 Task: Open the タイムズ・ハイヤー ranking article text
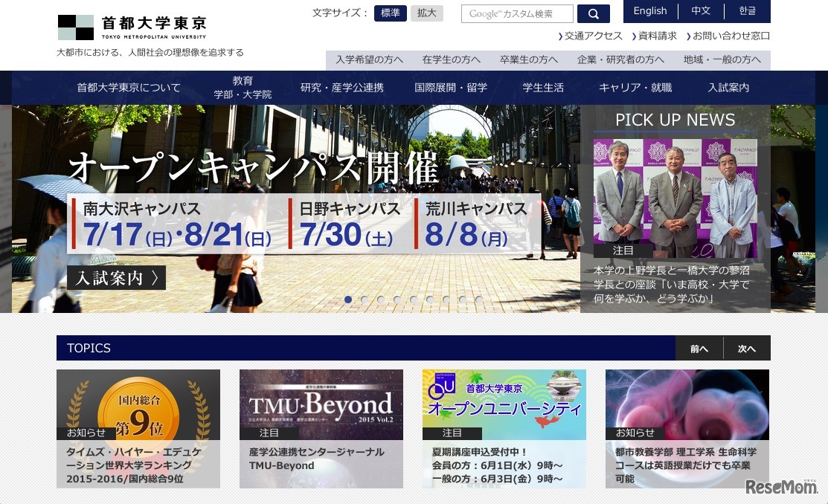coord(134,465)
